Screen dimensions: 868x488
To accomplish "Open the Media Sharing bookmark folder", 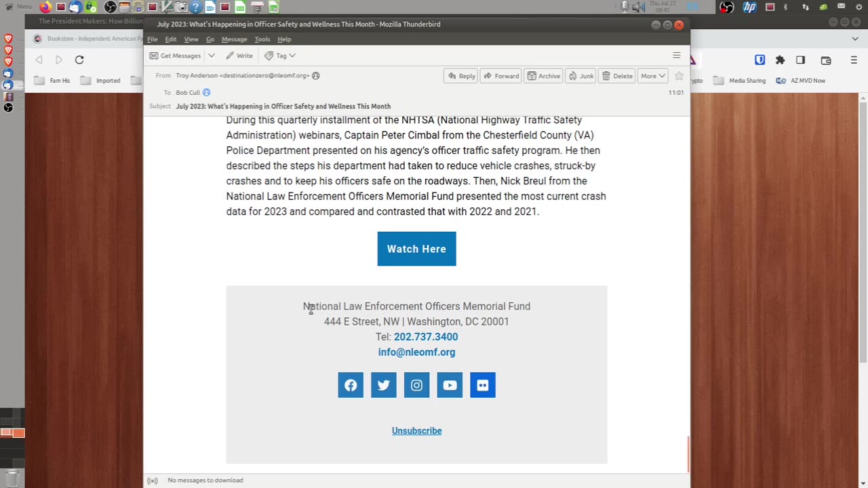I will [x=739, y=81].
